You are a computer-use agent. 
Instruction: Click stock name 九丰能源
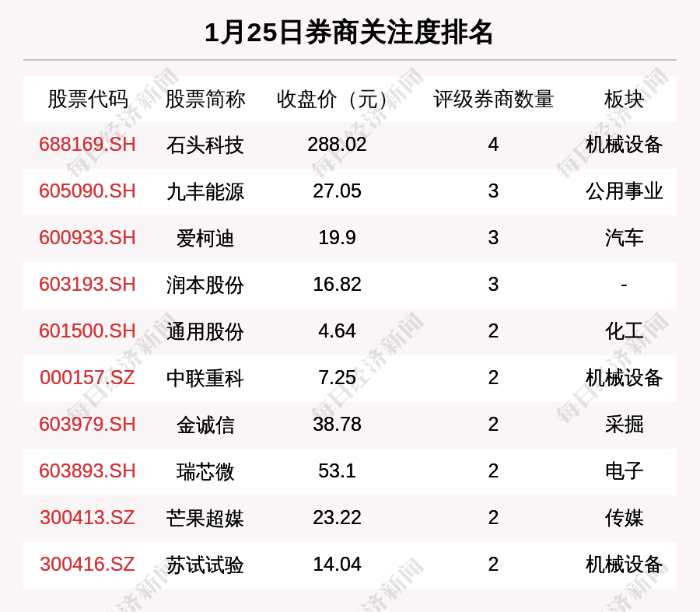click(x=205, y=191)
